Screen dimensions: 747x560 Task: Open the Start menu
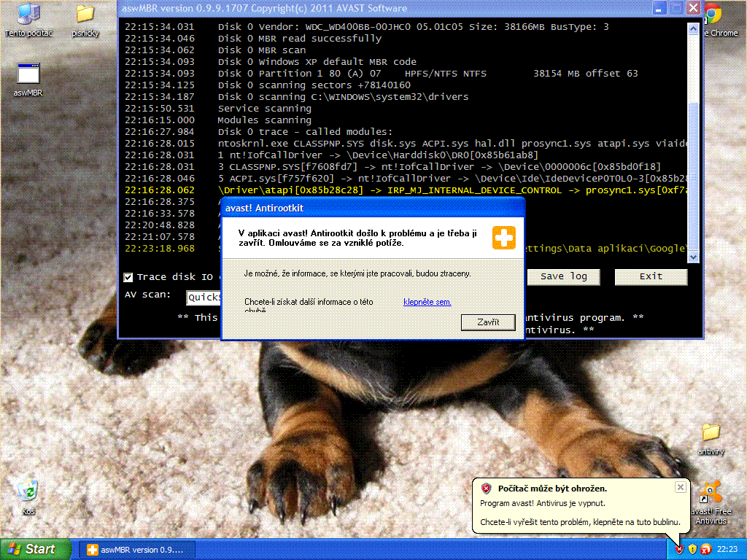click(35, 549)
